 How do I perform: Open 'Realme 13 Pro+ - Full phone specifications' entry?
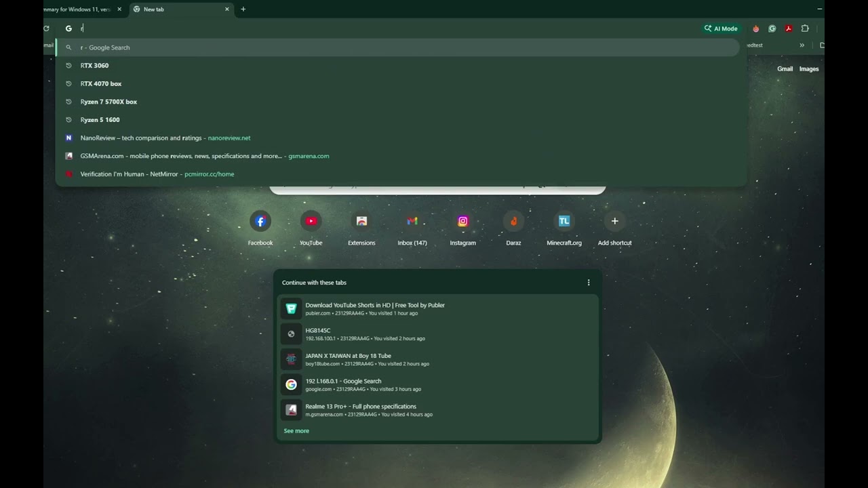pyautogui.click(x=437, y=410)
